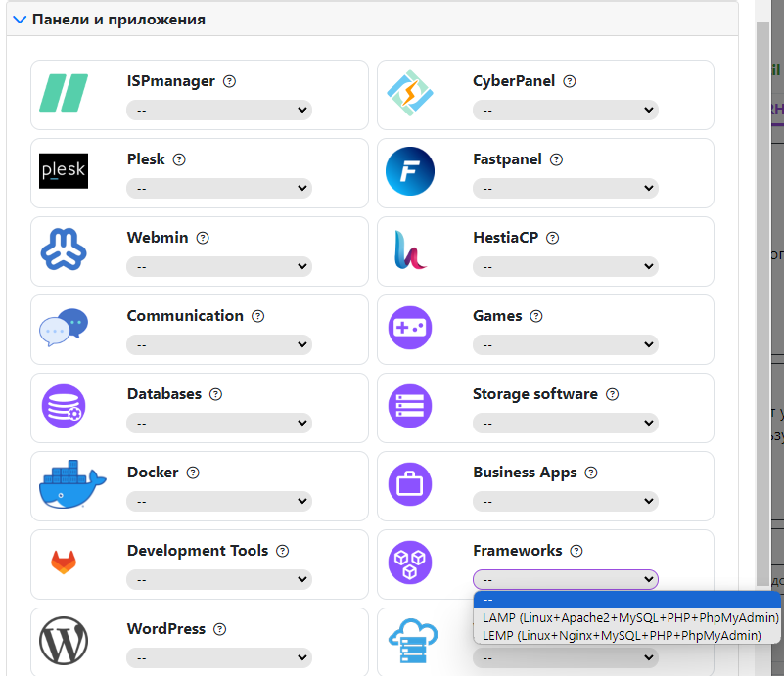Screen dimensions: 784x676
Task: Open the Storage software dropdown
Action: coord(566,424)
